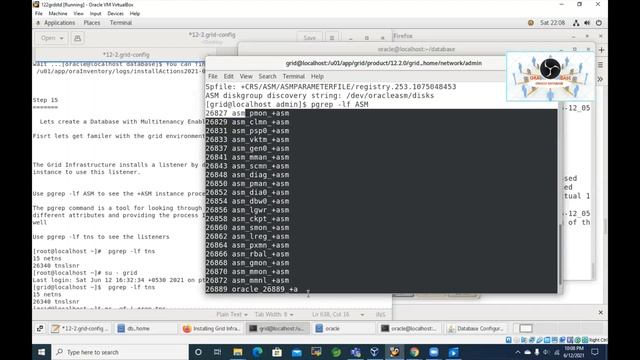Click the line '26827 asm_pmon_+asm' in terminal
640x360 pixels.
247,113
